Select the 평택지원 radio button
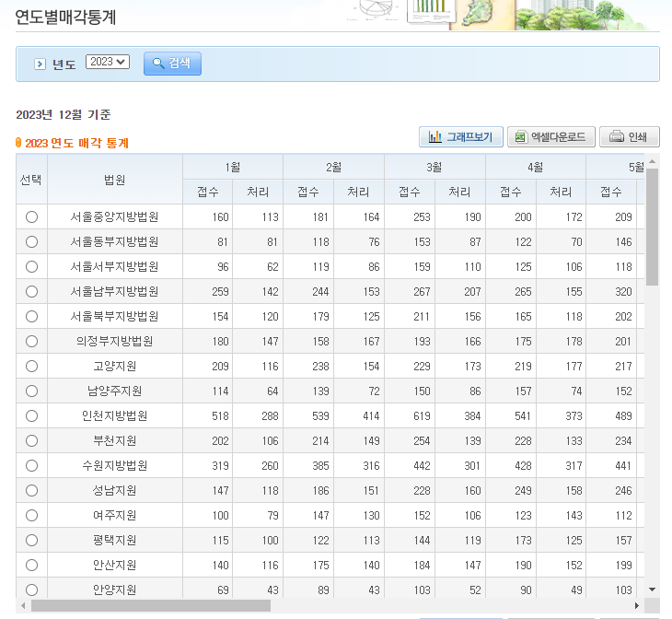 [31, 541]
